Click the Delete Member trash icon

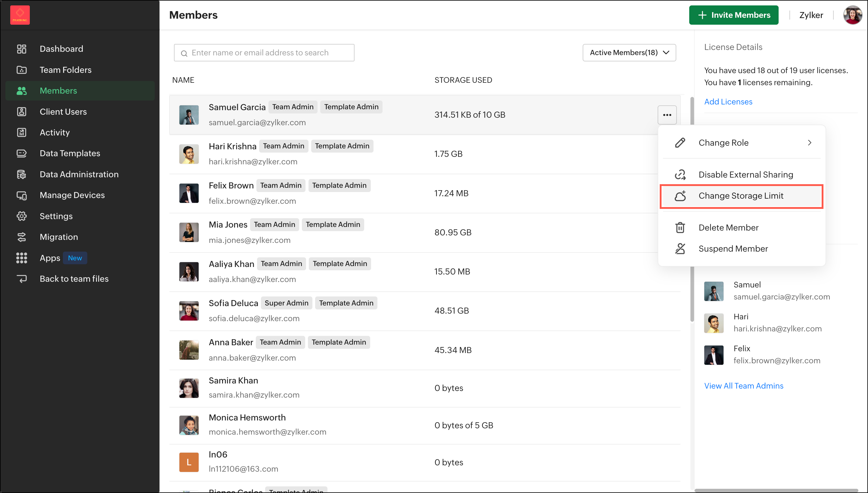click(680, 228)
